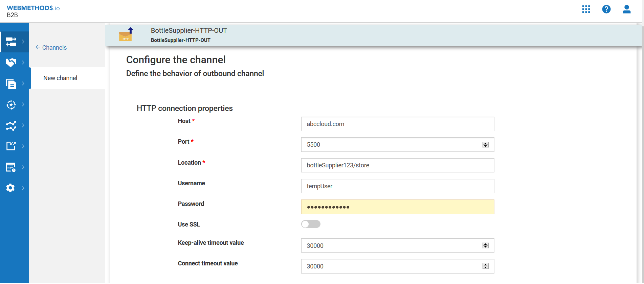Click the Configure the channel heading
The width and height of the screenshot is (644, 284).
(176, 60)
